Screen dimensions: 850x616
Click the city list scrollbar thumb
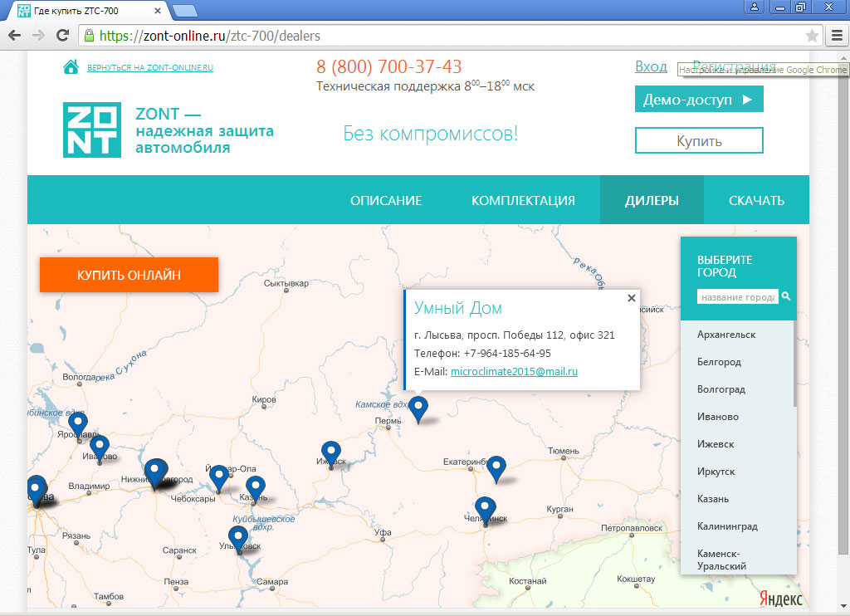pyautogui.click(x=794, y=364)
